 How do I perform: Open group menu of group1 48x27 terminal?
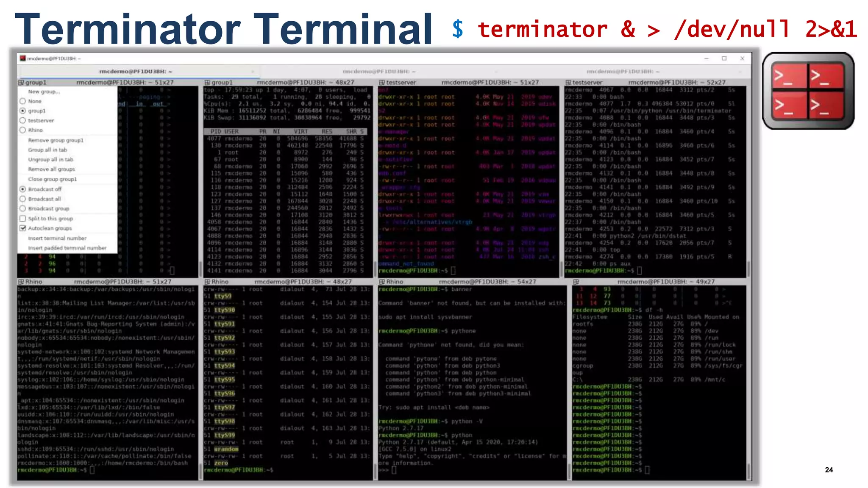tap(207, 83)
